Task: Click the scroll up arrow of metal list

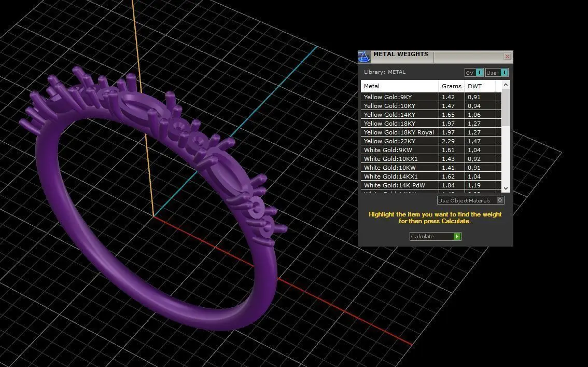Action: coord(506,85)
